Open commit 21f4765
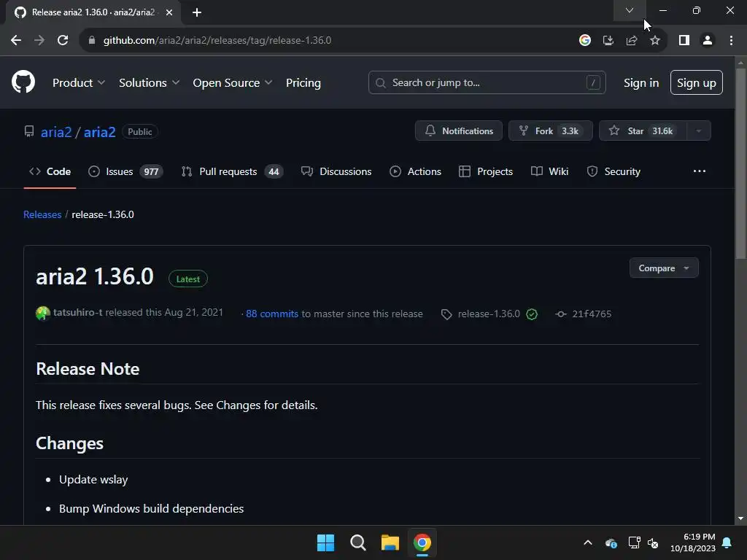Image resolution: width=747 pixels, height=560 pixels. point(591,314)
